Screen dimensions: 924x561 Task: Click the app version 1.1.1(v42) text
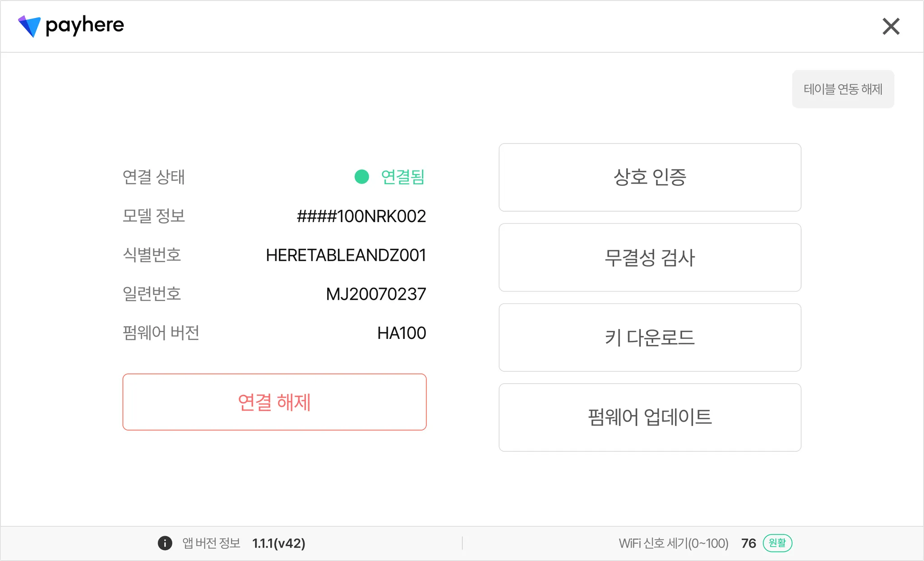(279, 543)
